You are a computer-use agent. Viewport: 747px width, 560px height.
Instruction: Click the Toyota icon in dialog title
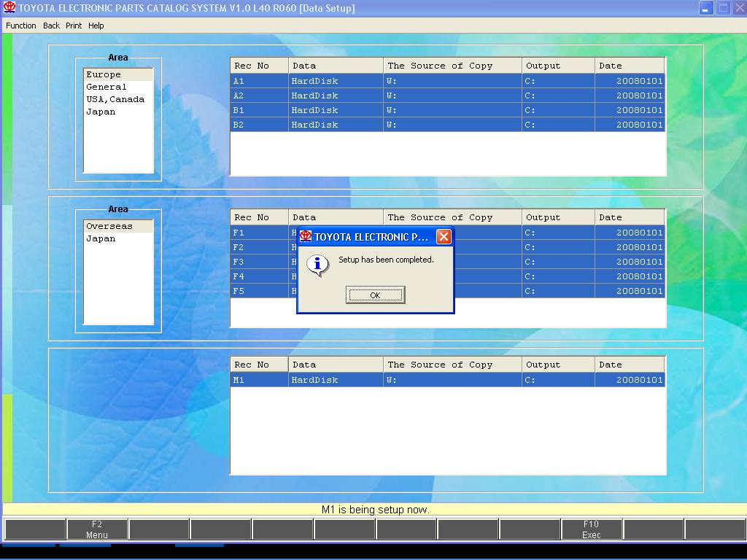tap(306, 237)
